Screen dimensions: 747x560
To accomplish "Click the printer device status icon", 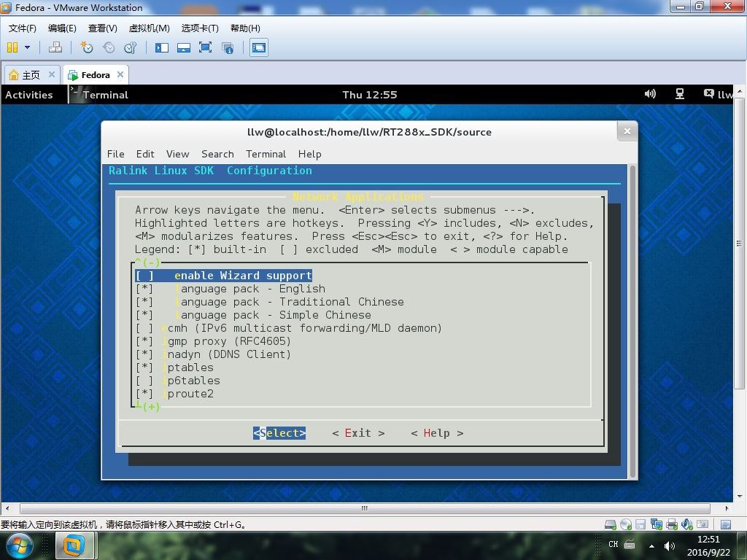I will tap(672, 525).
